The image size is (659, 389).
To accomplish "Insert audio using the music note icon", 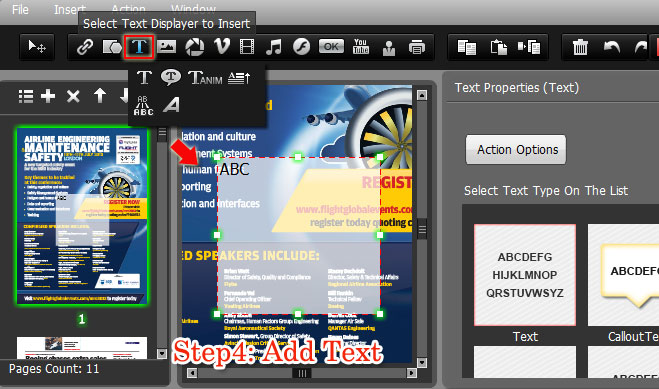I will click(x=274, y=47).
